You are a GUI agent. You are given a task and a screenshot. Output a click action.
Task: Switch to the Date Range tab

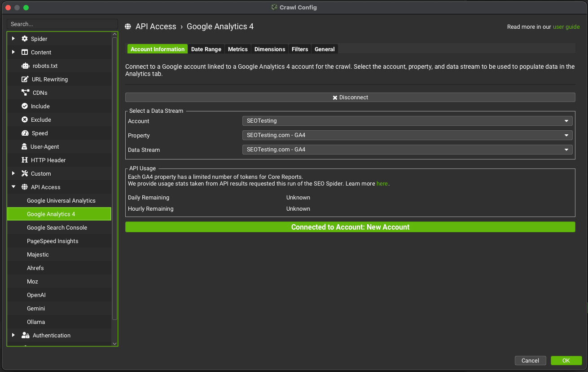pos(206,49)
